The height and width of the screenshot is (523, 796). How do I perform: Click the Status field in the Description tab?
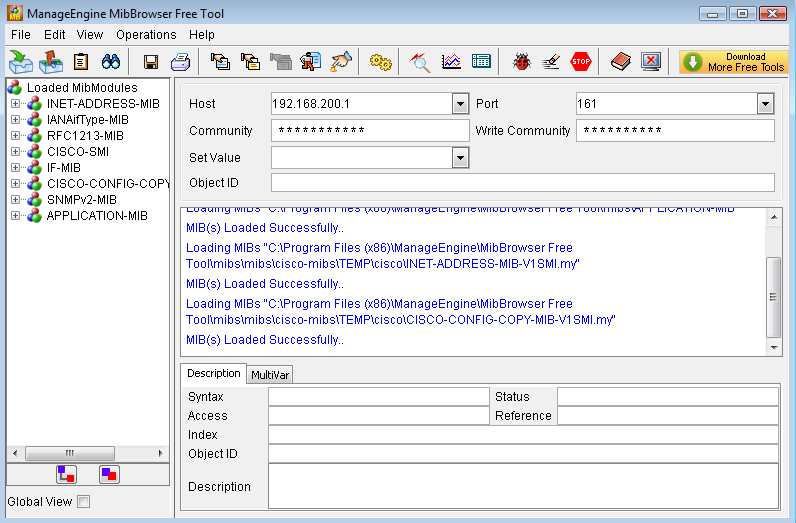coord(668,397)
